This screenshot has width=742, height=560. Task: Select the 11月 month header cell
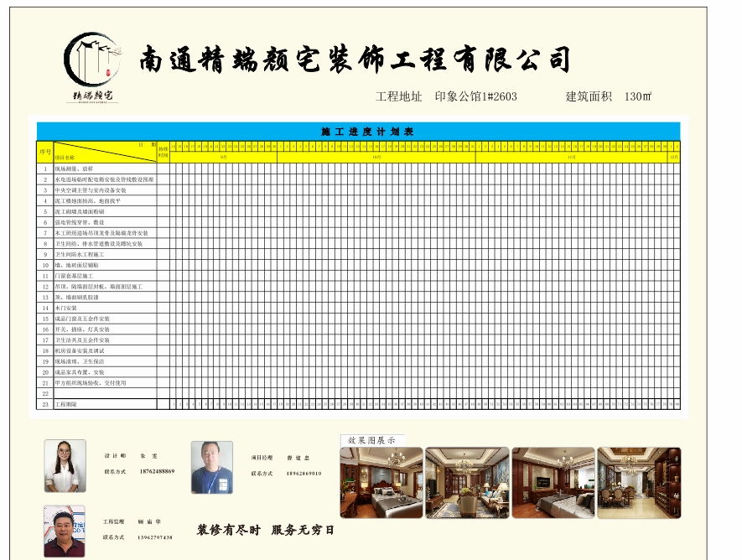click(571, 157)
